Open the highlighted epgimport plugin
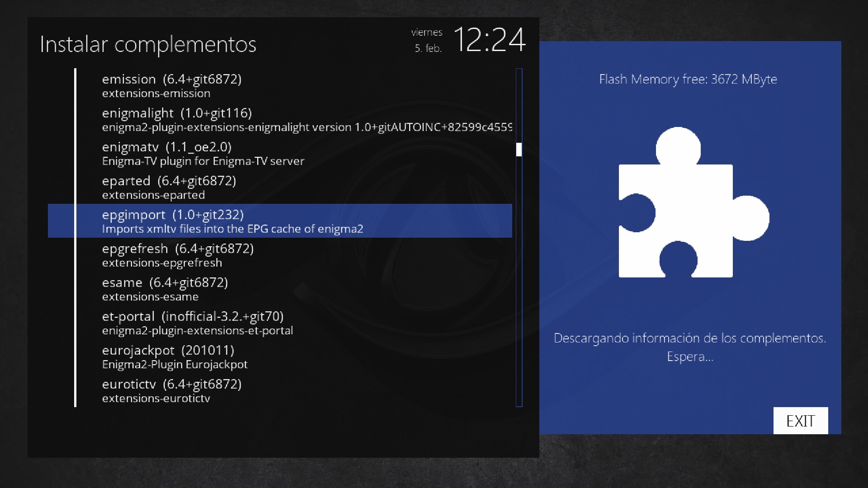This screenshot has width=868, height=488. coord(280,221)
